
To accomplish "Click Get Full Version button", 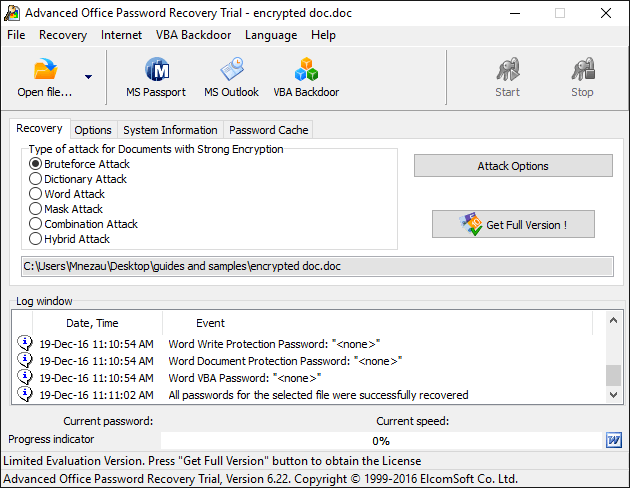I will [513, 224].
